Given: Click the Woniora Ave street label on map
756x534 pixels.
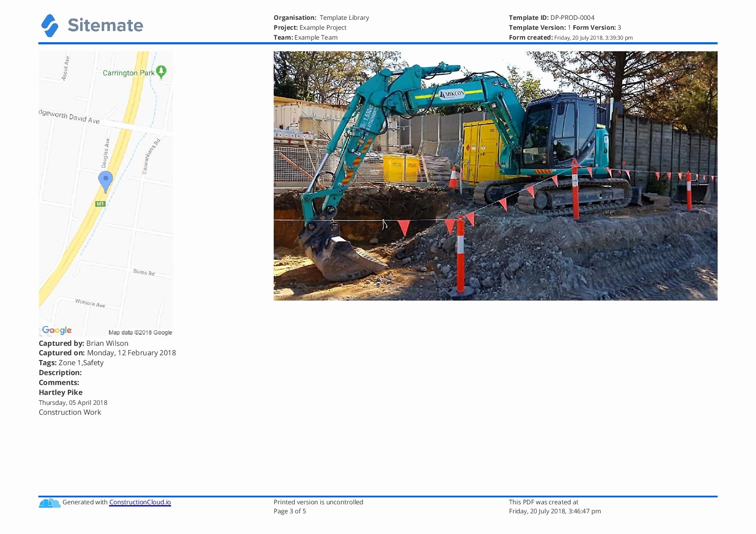Looking at the screenshot, I should tap(90, 303).
